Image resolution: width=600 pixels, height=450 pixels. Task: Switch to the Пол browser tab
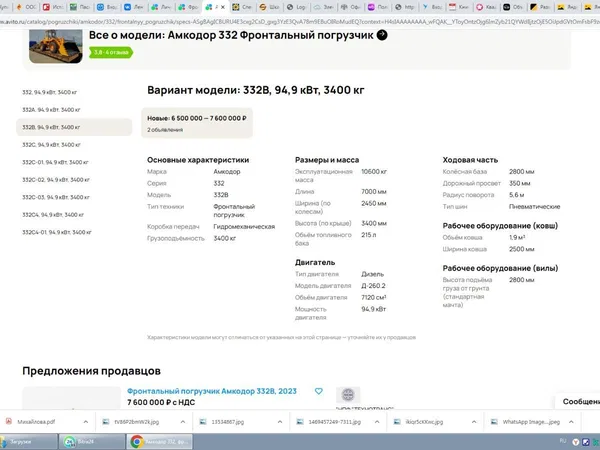coord(377,7)
